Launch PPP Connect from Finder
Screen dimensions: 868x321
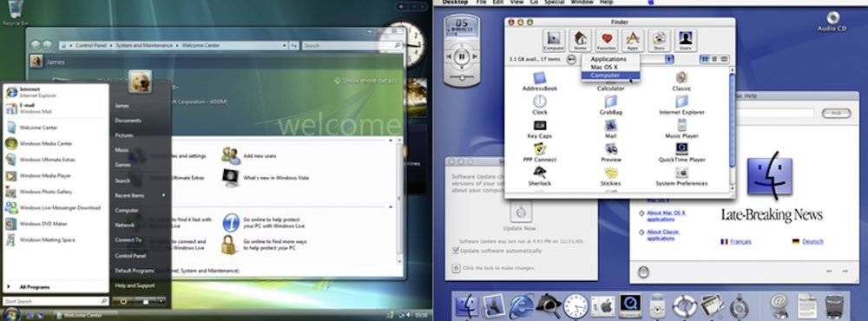[540, 153]
